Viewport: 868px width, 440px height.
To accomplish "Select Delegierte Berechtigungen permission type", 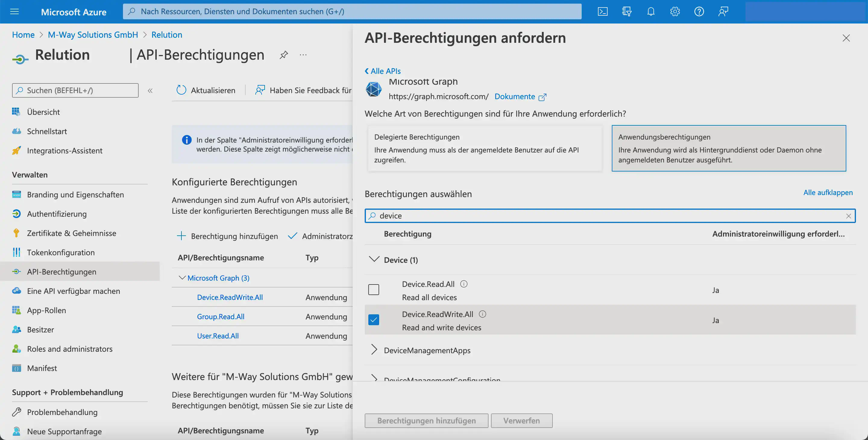I will [x=485, y=148].
